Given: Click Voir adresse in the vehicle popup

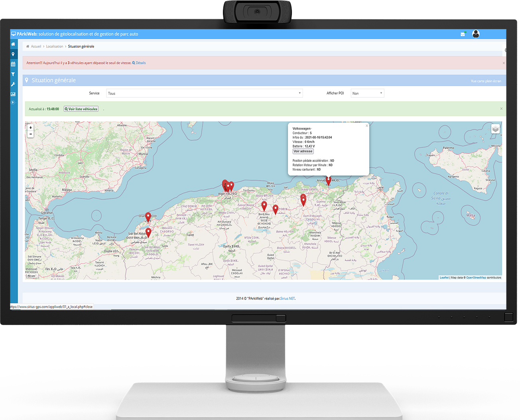Looking at the screenshot, I should (x=303, y=152).
